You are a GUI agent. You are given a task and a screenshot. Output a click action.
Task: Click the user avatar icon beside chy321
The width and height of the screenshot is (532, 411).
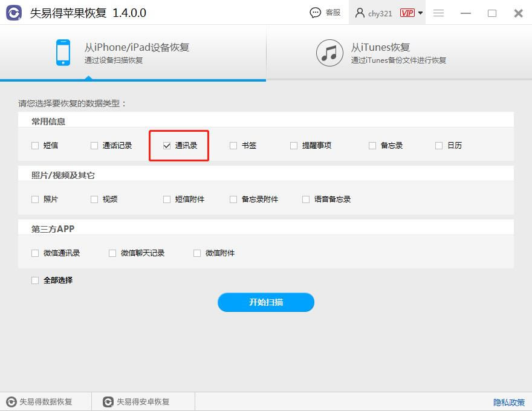click(360, 13)
